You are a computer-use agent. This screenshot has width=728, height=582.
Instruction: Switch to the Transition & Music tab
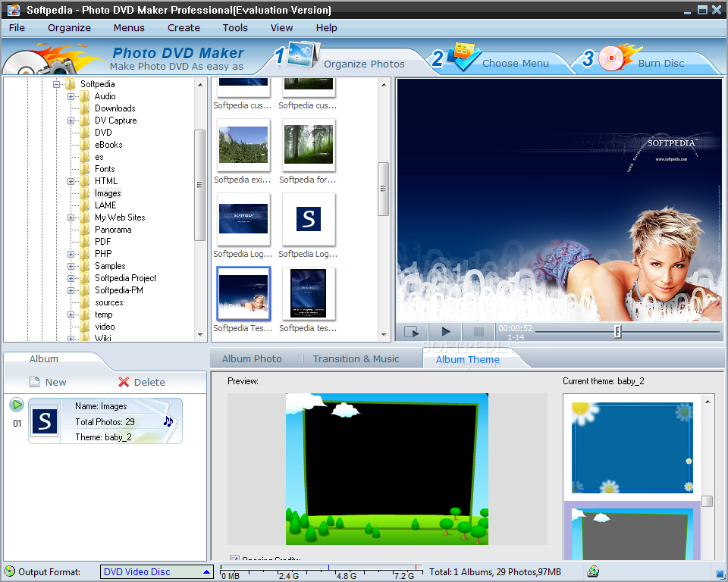point(356,358)
